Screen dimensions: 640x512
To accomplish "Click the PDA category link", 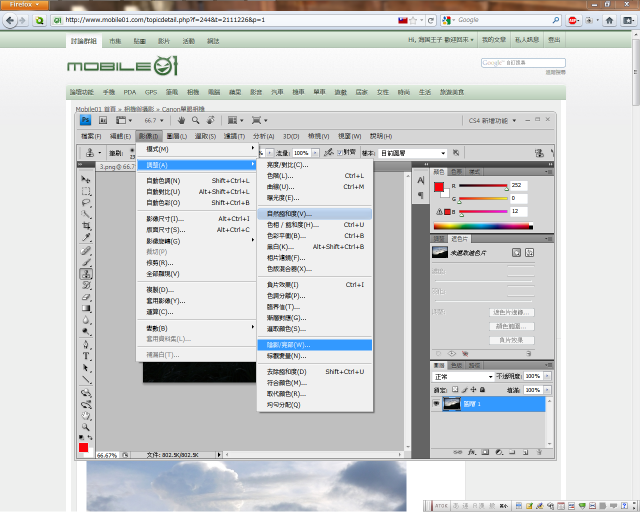I will (130, 92).
